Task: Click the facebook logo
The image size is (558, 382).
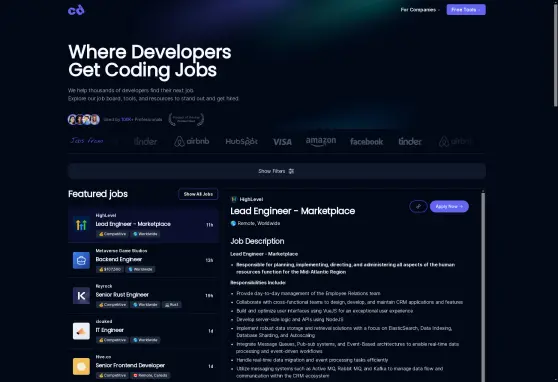Action: point(367,142)
